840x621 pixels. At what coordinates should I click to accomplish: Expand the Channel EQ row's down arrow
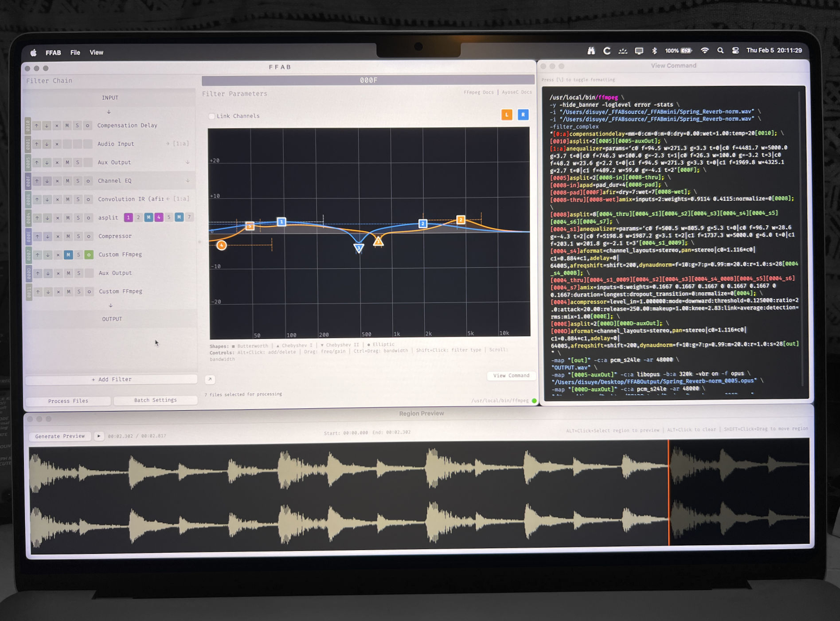(188, 181)
